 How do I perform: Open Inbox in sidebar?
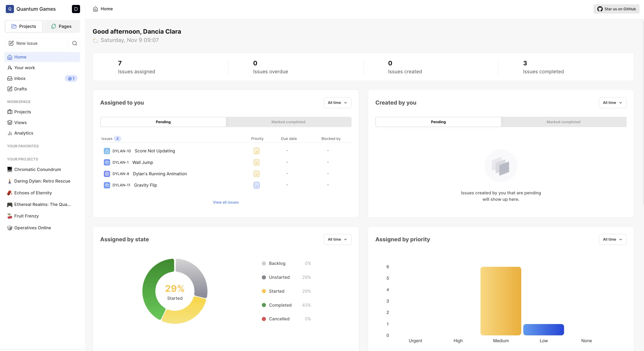(42, 78)
